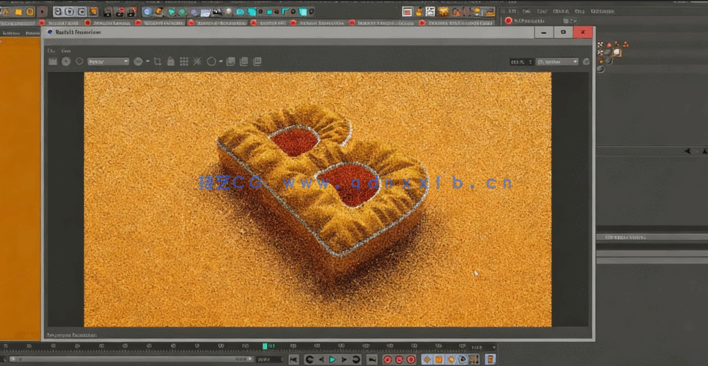Viewport: 708px width, 366px height.
Task: Click the green playhead marker on timeline
Action: 265,346
